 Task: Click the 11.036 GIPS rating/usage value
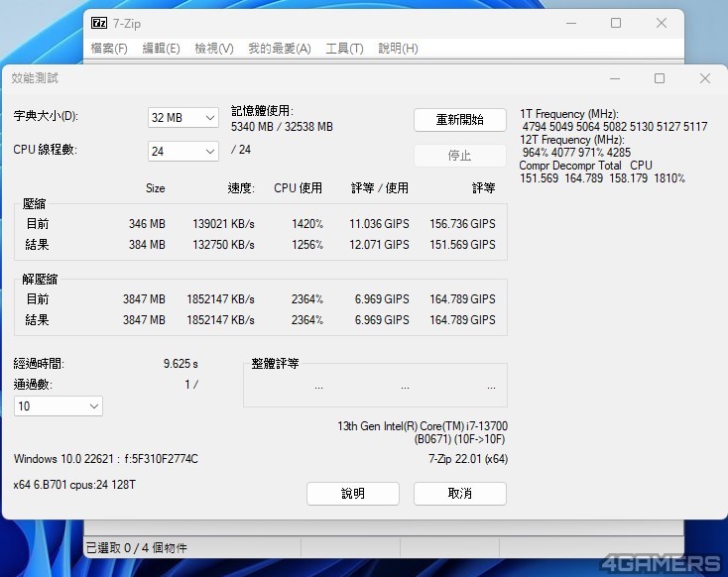[379, 224]
